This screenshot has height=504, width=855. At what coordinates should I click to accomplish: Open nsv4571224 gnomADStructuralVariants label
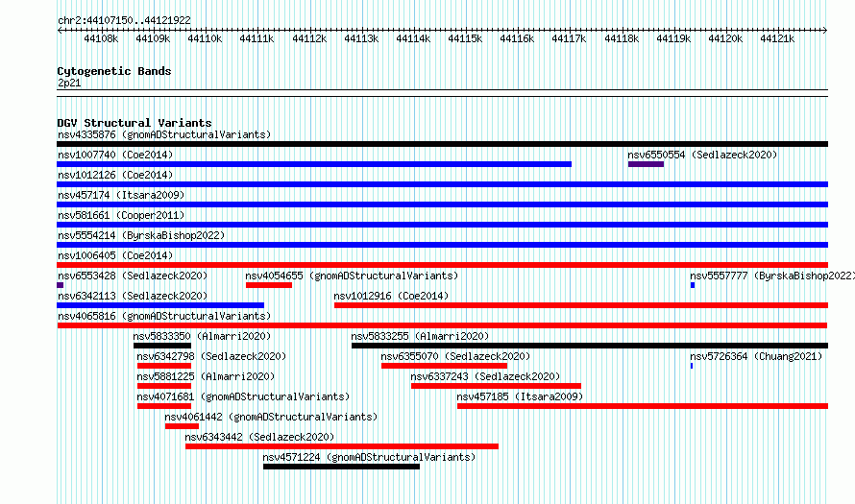coord(369,457)
